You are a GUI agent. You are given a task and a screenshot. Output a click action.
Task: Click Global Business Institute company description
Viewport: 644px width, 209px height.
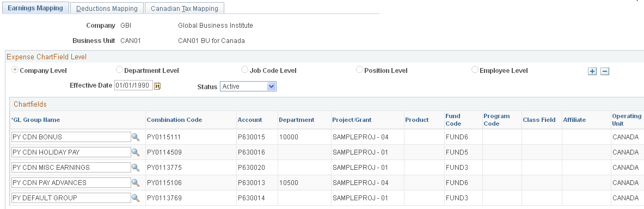click(215, 26)
